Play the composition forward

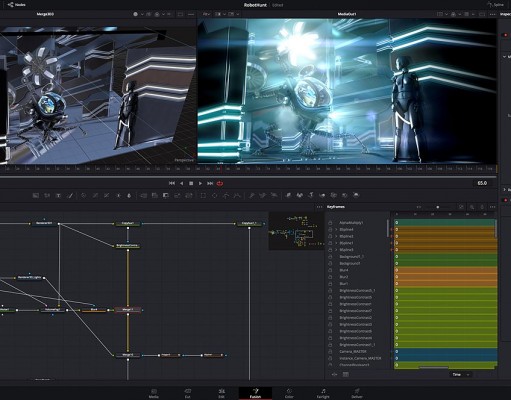coord(200,183)
